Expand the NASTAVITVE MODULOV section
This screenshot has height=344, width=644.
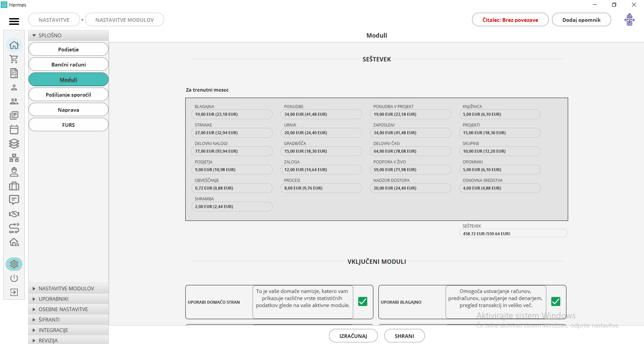[x=68, y=288]
